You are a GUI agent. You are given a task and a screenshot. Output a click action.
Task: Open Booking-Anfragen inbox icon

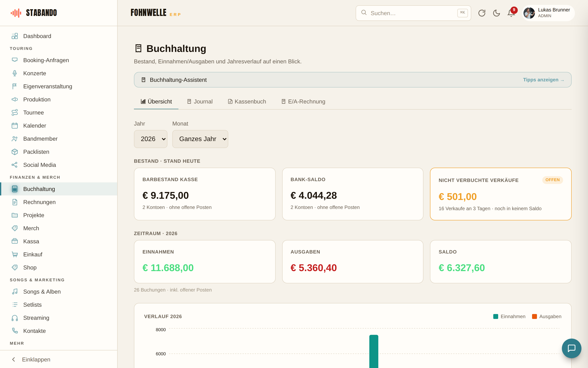[x=14, y=60]
